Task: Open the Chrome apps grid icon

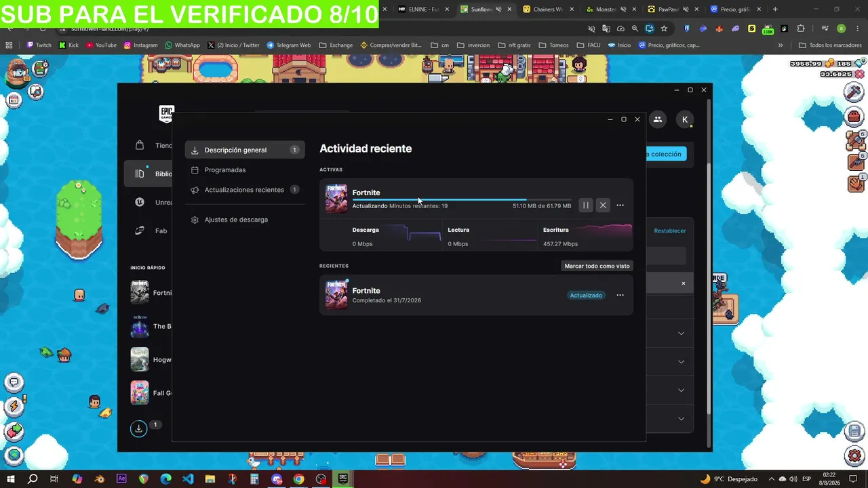Action: pos(9,45)
